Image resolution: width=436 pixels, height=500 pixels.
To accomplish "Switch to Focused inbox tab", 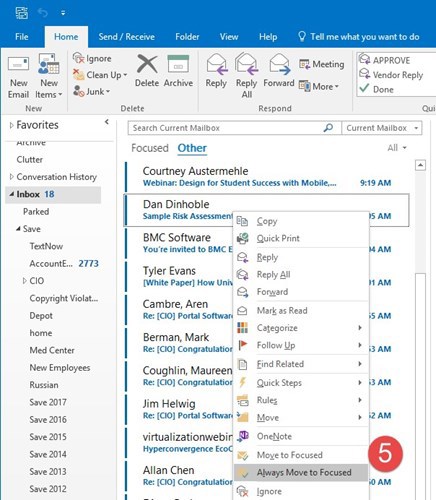I will click(x=150, y=148).
